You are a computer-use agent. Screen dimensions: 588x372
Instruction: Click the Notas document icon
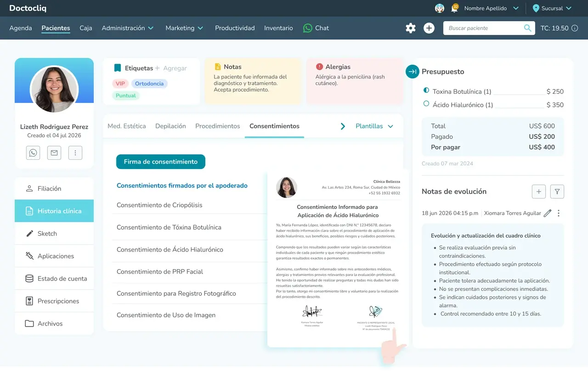(x=218, y=67)
